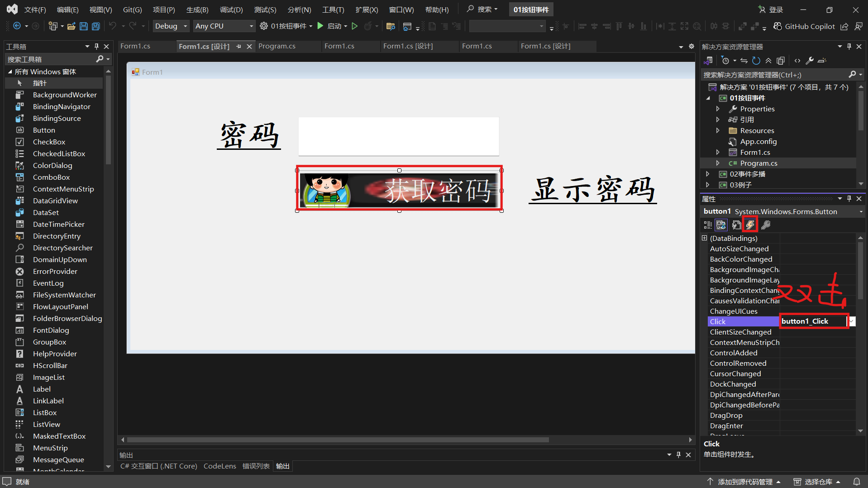
Task: Click the Property Pages wrench icon
Action: pos(766,225)
